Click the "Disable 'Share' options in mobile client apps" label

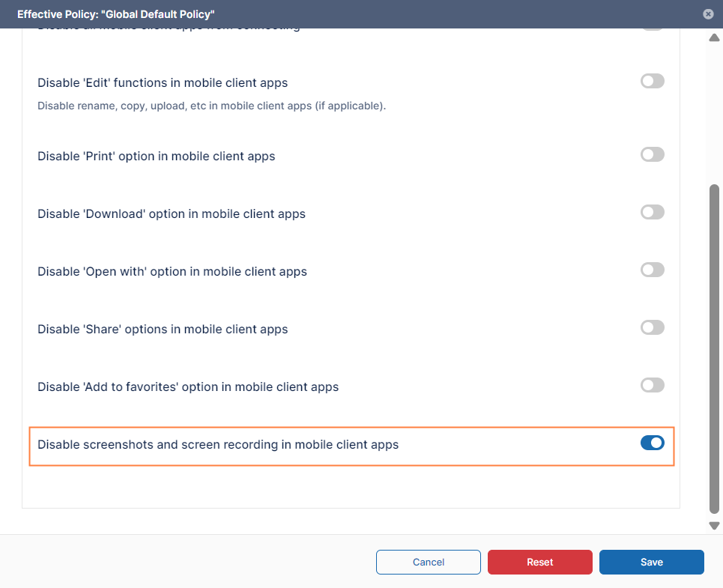tap(163, 330)
